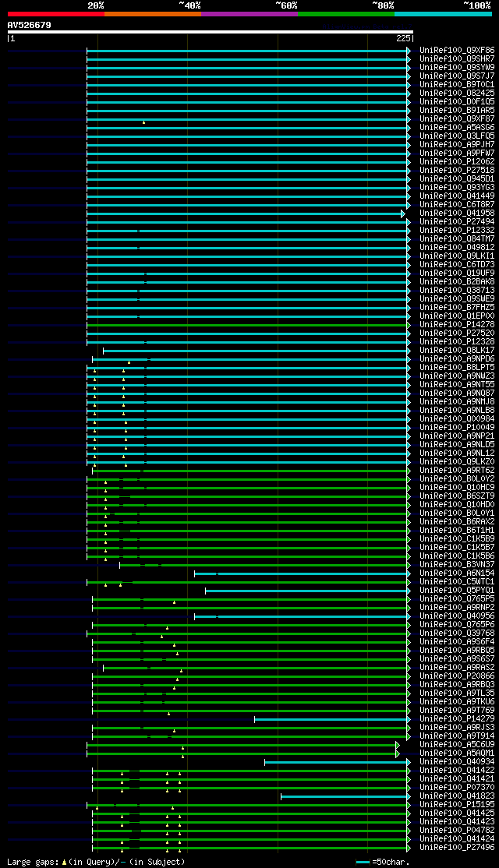499x868 pixels.
Task: Open hit UniRef100_Q9SHR7
Action: coord(457,58)
